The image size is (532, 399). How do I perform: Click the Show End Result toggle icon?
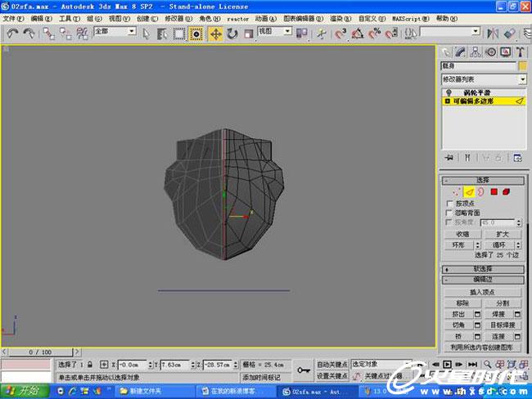click(x=467, y=158)
